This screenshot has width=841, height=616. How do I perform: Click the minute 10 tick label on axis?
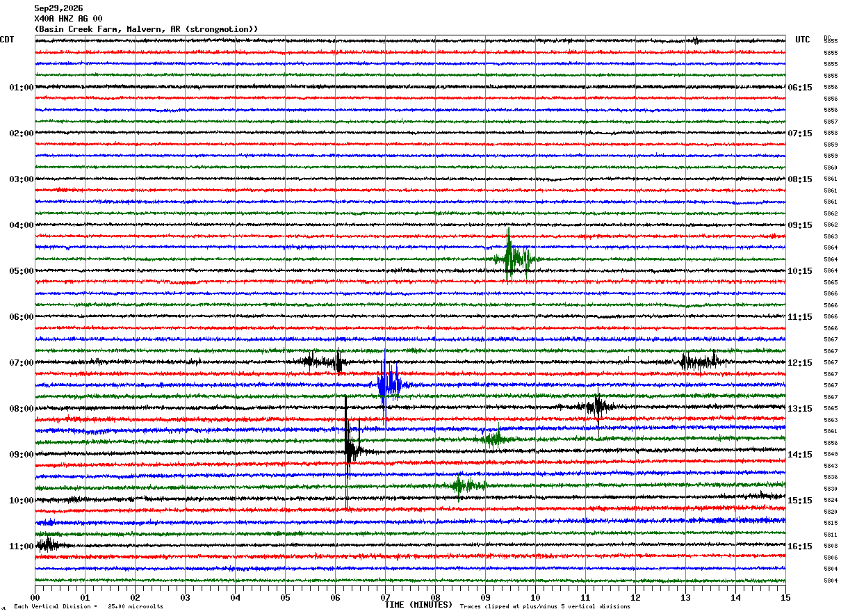(x=535, y=597)
